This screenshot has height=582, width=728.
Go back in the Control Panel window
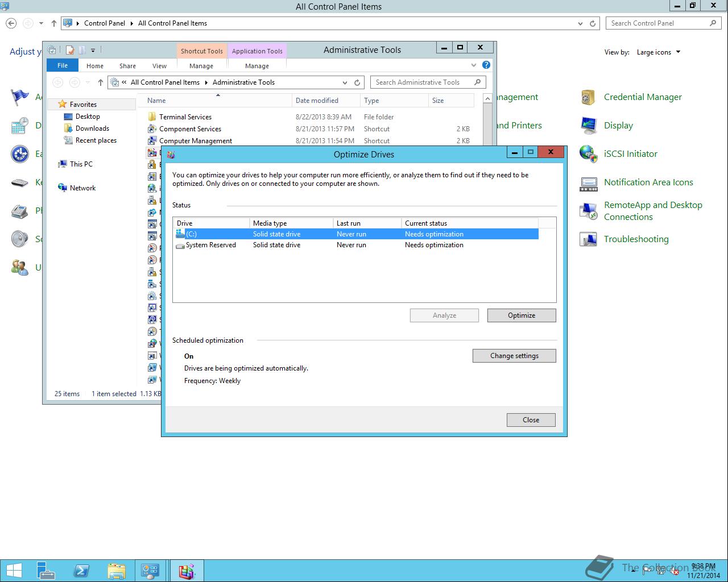tap(11, 23)
